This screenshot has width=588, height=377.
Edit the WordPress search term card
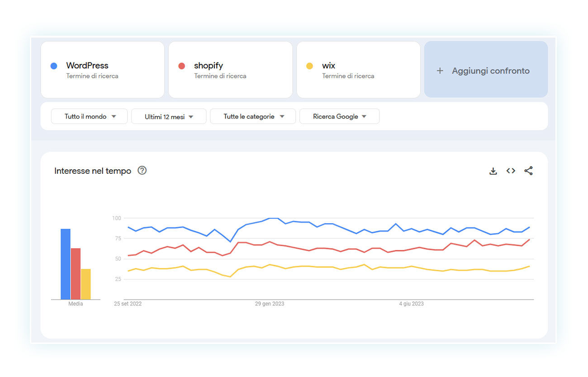103,70
